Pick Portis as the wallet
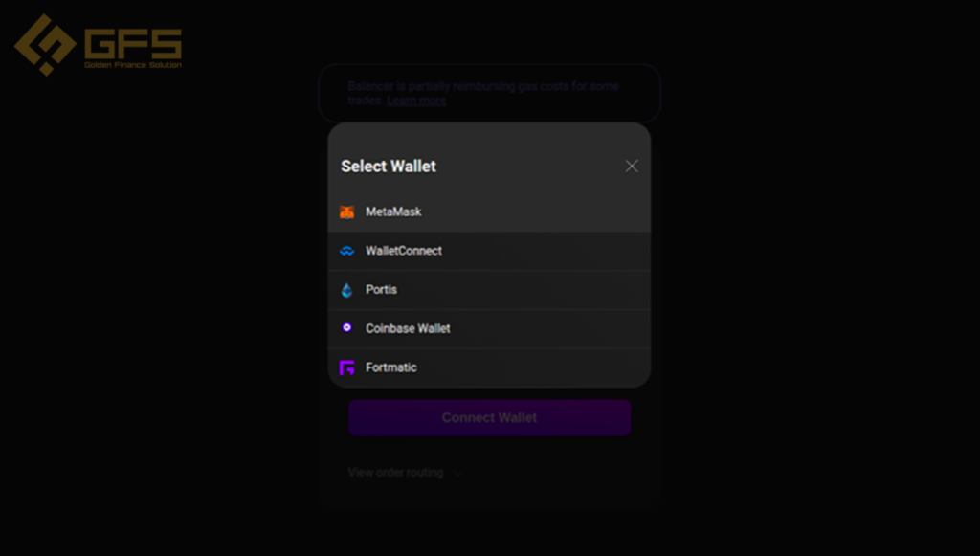 pyautogui.click(x=489, y=290)
